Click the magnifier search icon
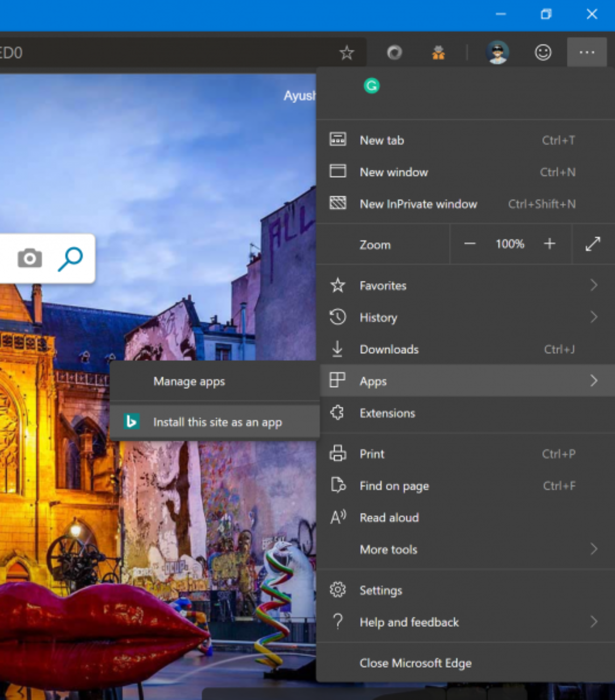Viewport: 615px width, 700px height. 70,258
